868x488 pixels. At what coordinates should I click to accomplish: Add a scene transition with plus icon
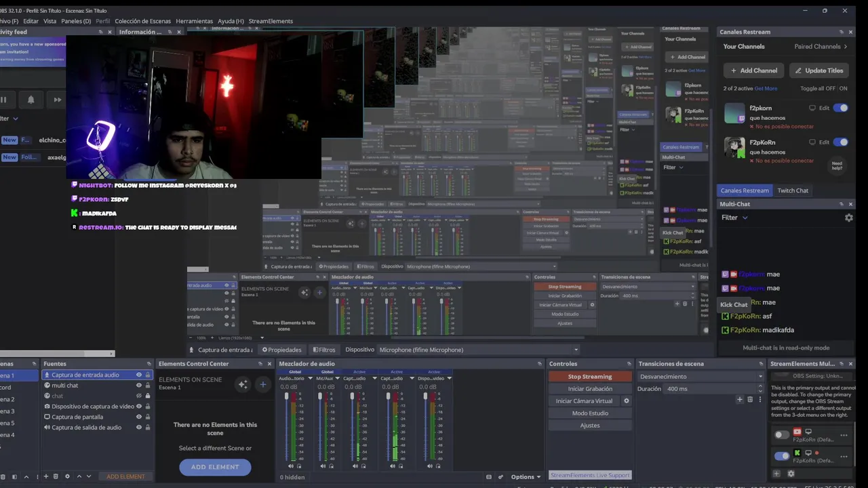[x=740, y=400]
